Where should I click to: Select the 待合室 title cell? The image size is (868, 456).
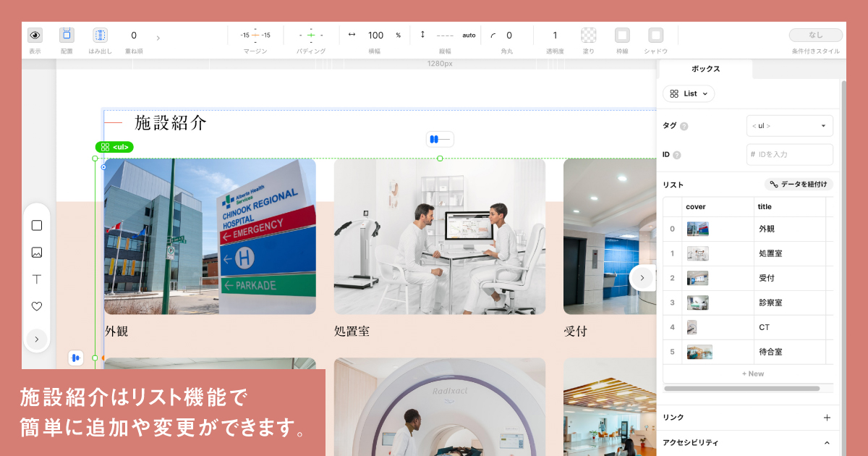[790, 352]
